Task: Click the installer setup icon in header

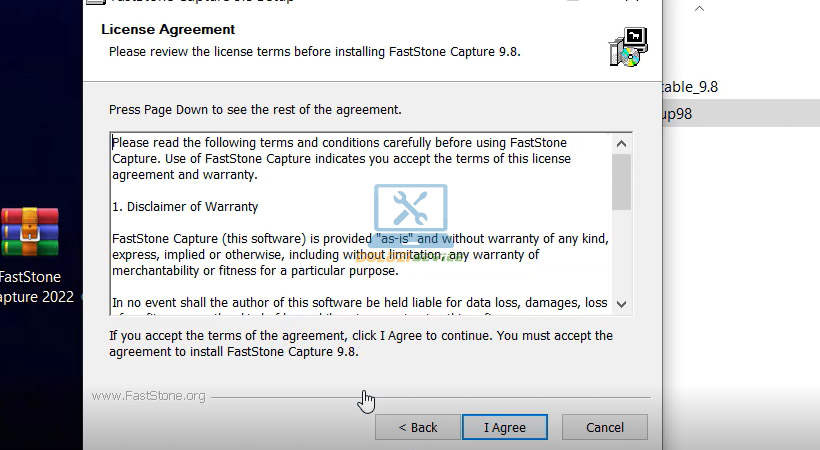Action: click(628, 47)
